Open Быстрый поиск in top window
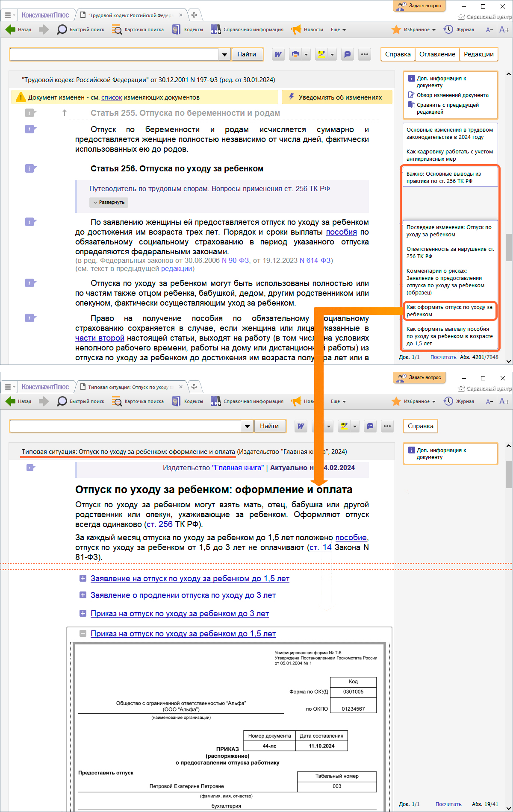 pos(81,29)
